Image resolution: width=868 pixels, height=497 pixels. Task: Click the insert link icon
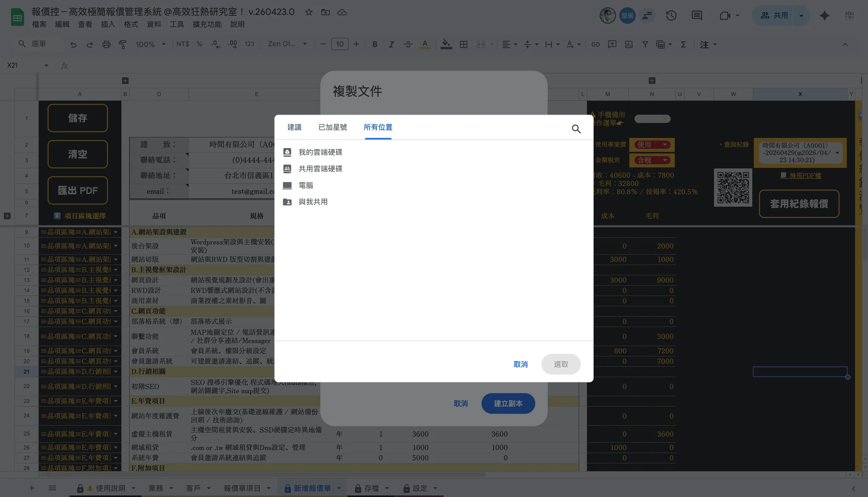(x=596, y=44)
